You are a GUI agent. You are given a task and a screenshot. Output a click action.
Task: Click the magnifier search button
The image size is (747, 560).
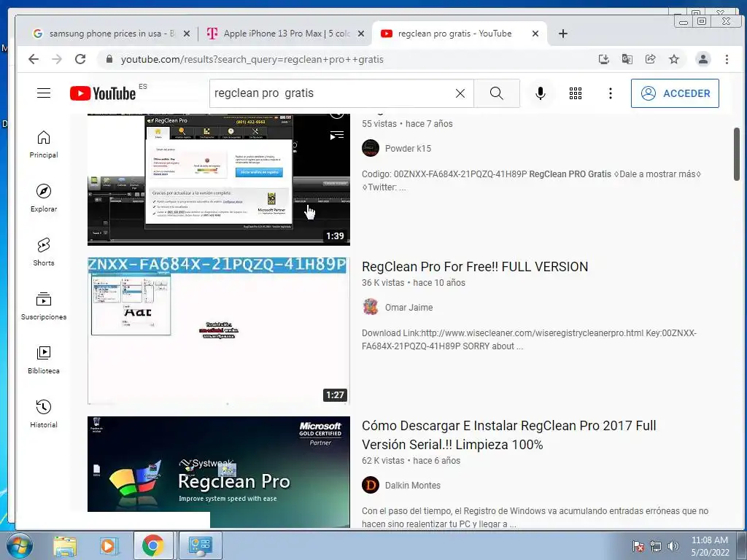pyautogui.click(x=496, y=93)
